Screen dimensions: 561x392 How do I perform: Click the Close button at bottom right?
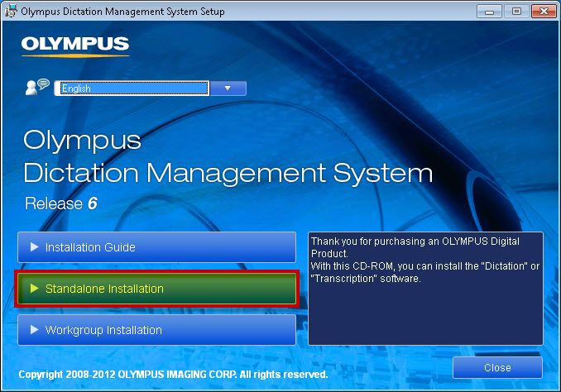click(497, 367)
